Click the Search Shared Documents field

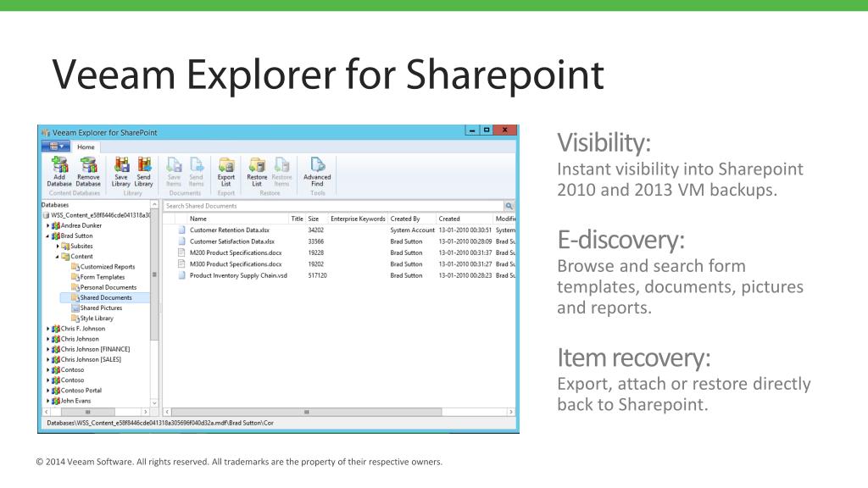coord(334,206)
